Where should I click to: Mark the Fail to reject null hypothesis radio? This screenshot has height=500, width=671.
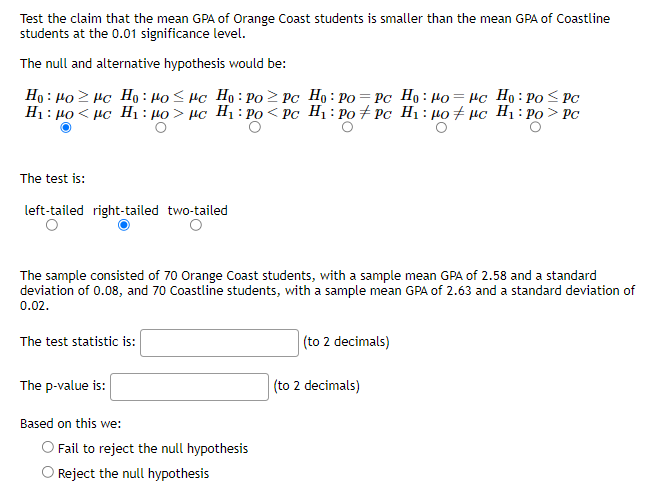[x=48, y=447]
